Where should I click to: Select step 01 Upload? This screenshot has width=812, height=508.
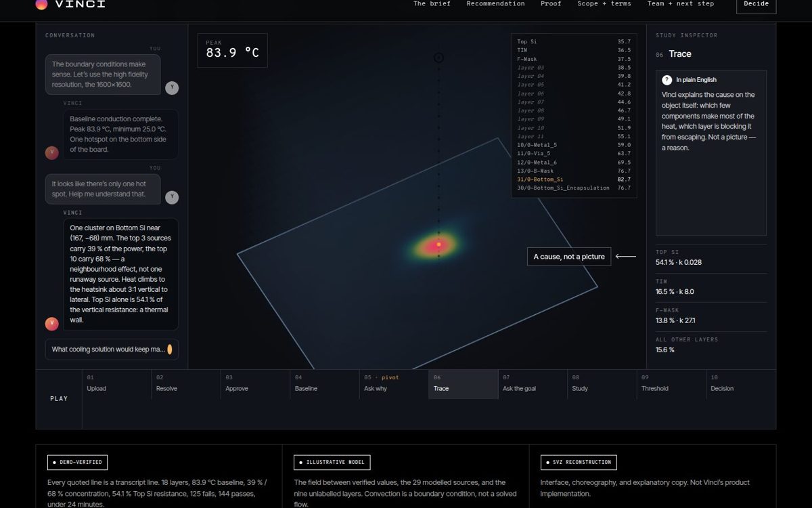click(x=116, y=384)
